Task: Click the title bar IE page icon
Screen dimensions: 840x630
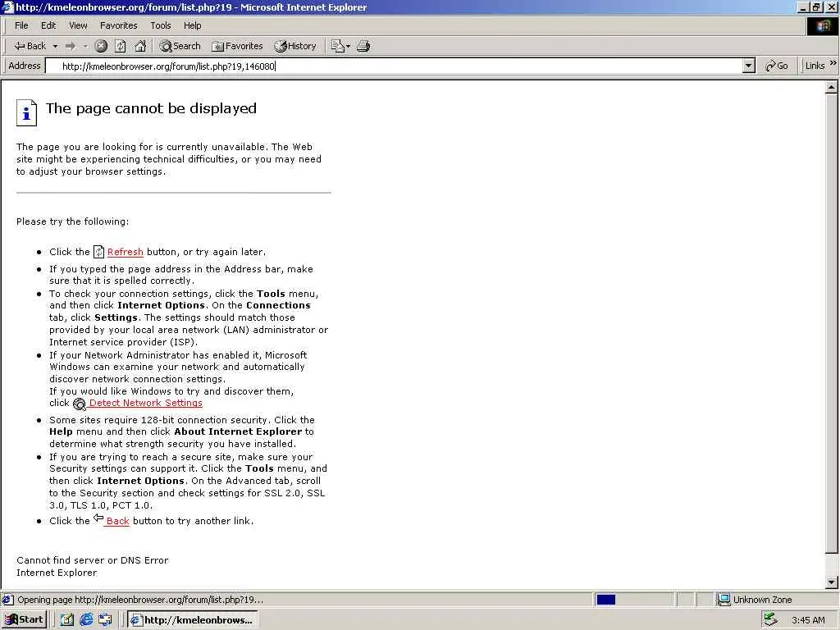Action: pos(7,7)
